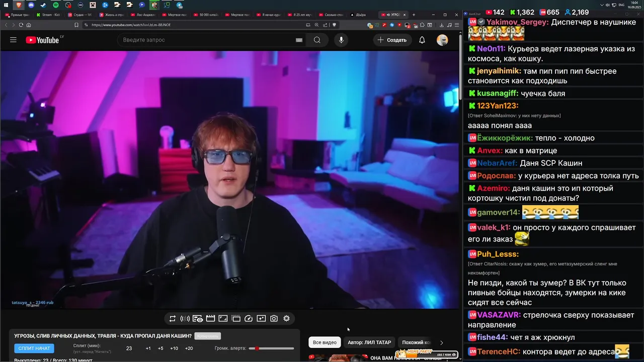The width and height of the screenshot is (644, 362).
Task: Click the Brave shields icon in address bar
Action: click(334, 25)
